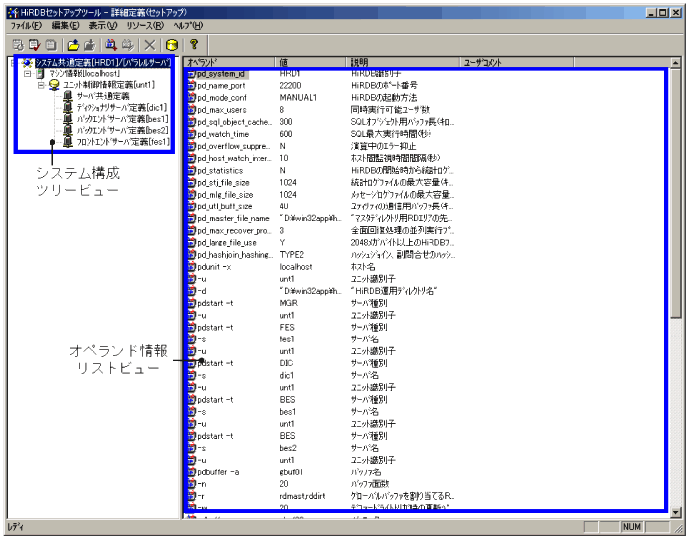Viewport: 688px width, 539px height.
Task: Select the サーバ共通定義 tree item
Action: click(x=103, y=96)
